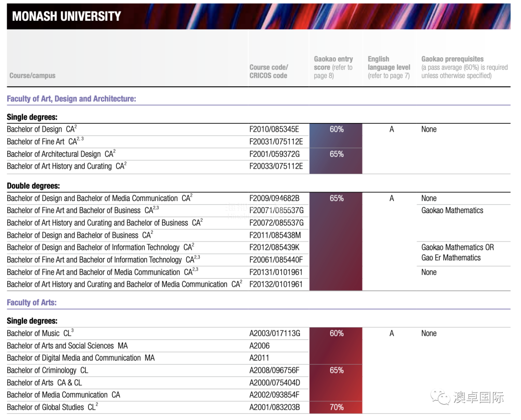Select Bachelor of Fine Art and Information Technology row
The width and height of the screenshot is (521, 420).
point(103,259)
